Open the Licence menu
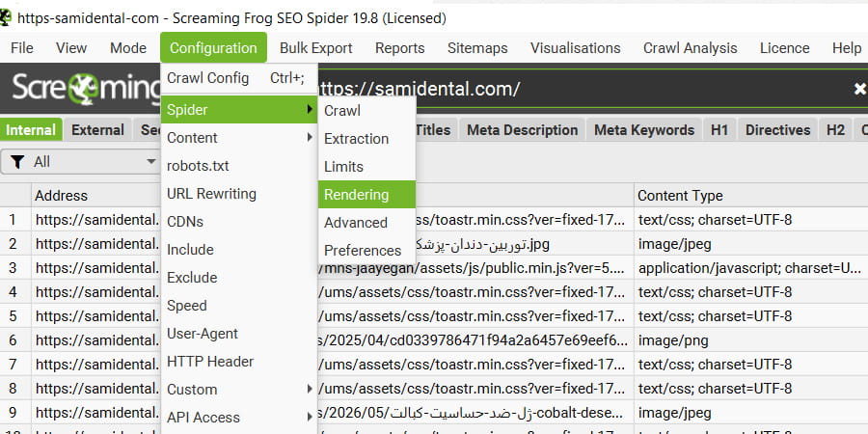The width and height of the screenshot is (868, 434). [784, 48]
